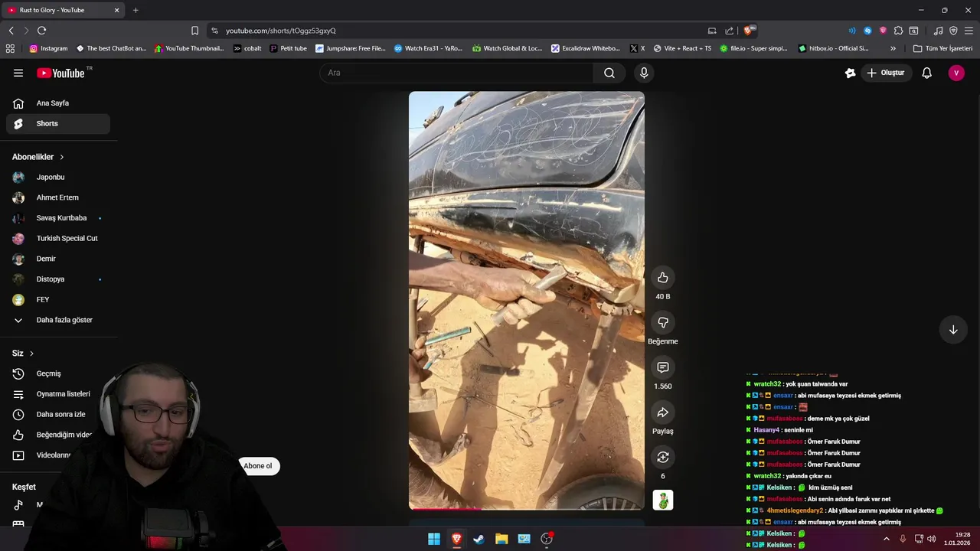Open the browser extensions puzzle icon
The image size is (980, 551).
[x=898, y=31]
